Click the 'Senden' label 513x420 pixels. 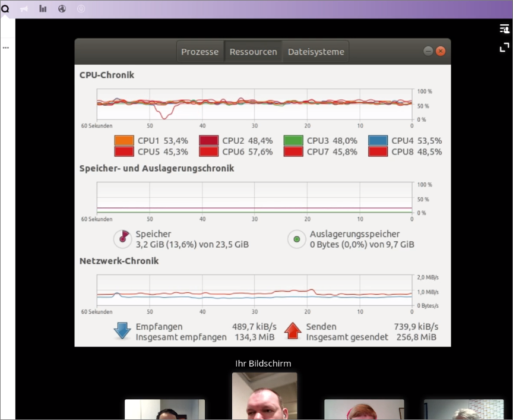(321, 327)
